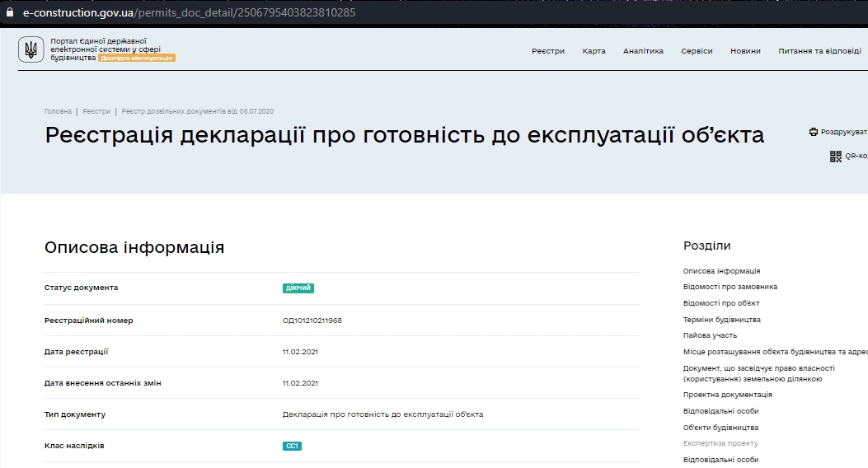The image size is (868, 468).
Task: Click the greyed Експертиза проекту section link
Action: coord(720,443)
